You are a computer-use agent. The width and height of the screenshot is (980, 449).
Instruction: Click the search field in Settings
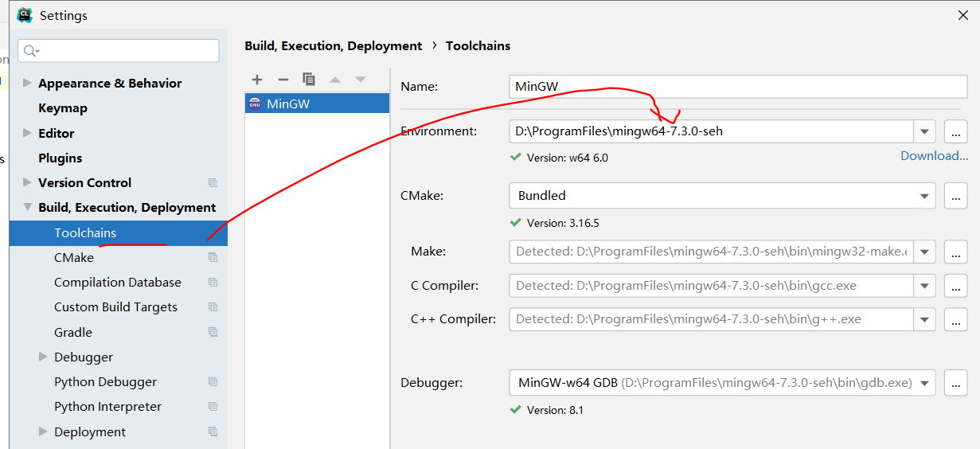tap(119, 51)
